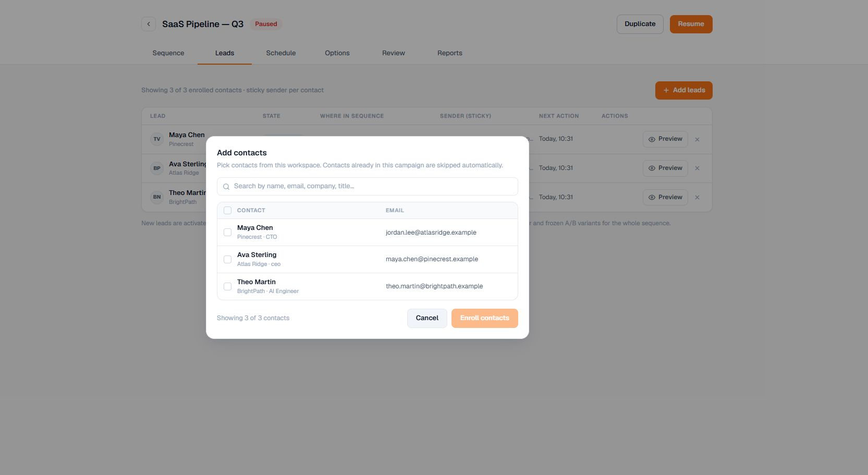Viewport: 868px width, 475px height.
Task: Click TV avatar beside Maya Chen
Action: pos(157,139)
